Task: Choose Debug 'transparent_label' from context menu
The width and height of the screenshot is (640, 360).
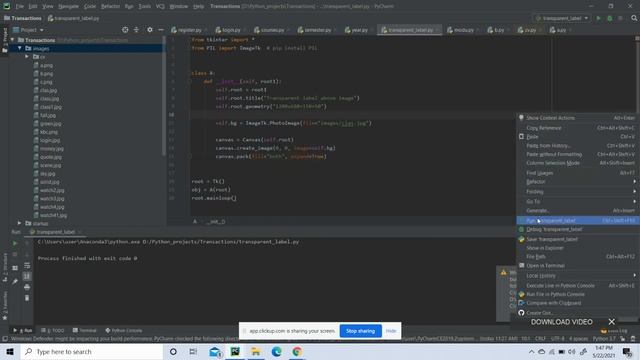Action: [x=578, y=229]
